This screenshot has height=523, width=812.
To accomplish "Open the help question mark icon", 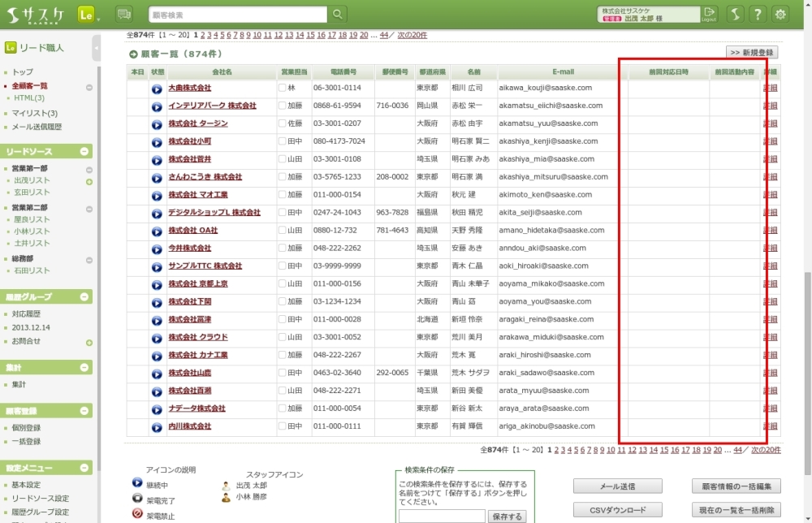I will click(757, 15).
